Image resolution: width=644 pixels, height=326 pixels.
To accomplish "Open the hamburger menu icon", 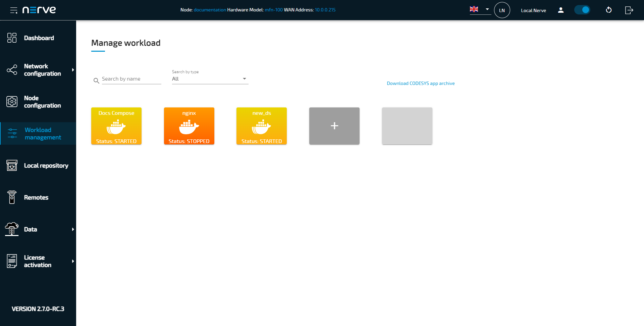I will 13,10.
